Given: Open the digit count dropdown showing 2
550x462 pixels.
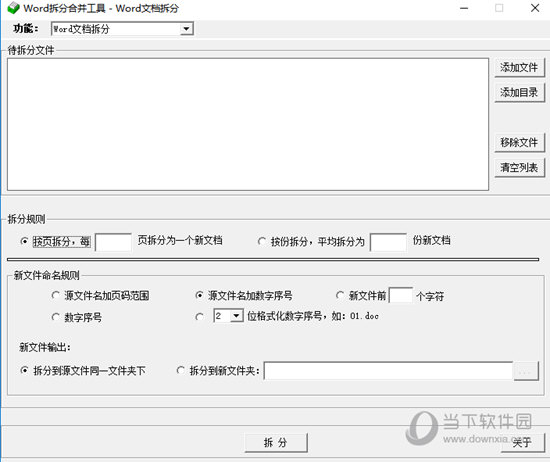Looking at the screenshot, I should click(228, 316).
